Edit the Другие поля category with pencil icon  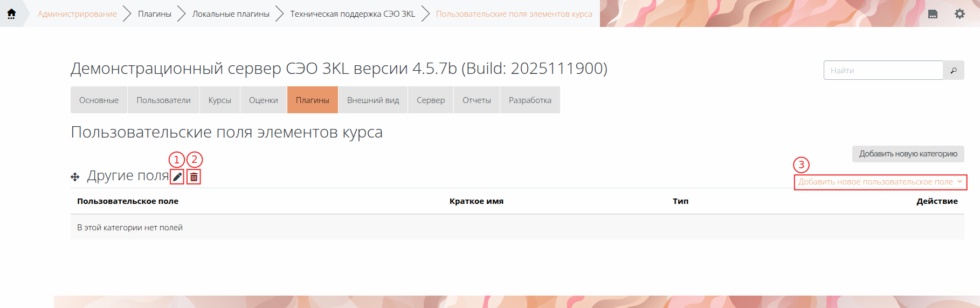(177, 177)
